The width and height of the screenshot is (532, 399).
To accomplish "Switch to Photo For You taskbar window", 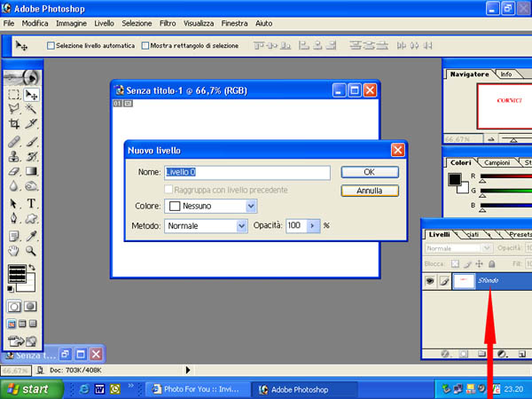I will [x=197, y=389].
